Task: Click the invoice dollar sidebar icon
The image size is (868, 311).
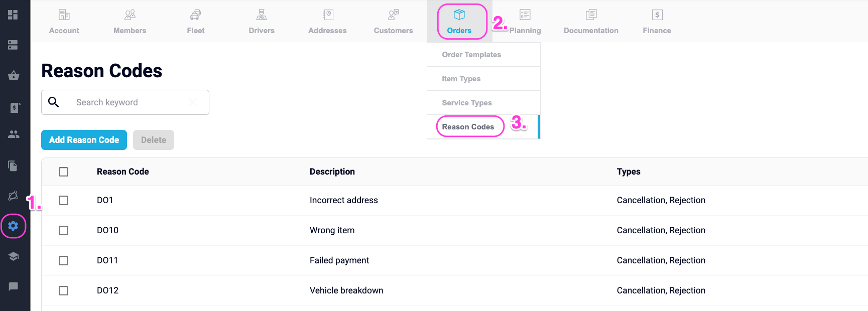Action: point(14,107)
